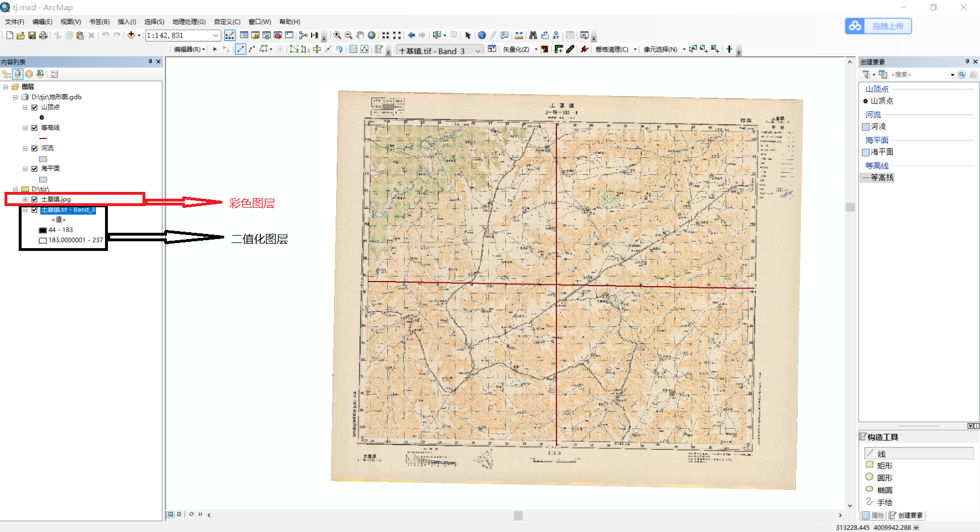Collapse the 图层 data frame node

(x=6, y=87)
